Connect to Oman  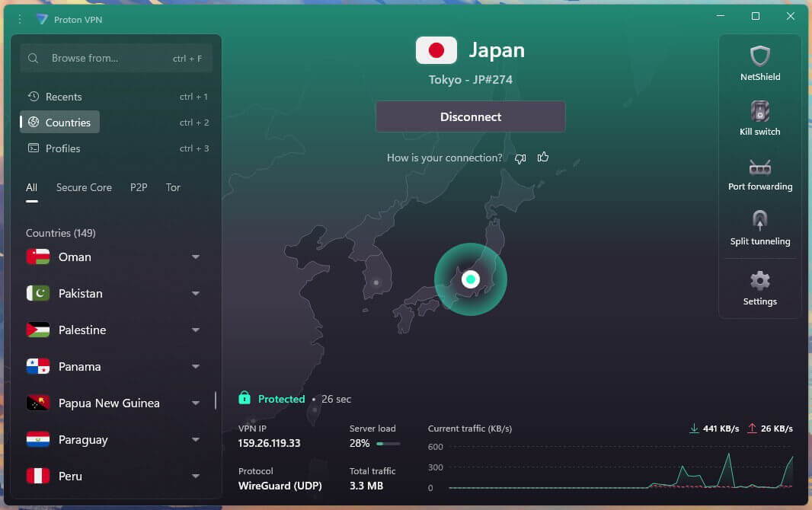click(x=75, y=257)
